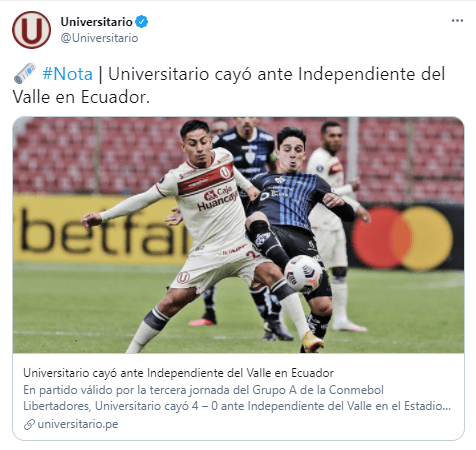The height and width of the screenshot is (450, 476).
Task: Click the blue verified badge
Action: pyautogui.click(x=142, y=22)
